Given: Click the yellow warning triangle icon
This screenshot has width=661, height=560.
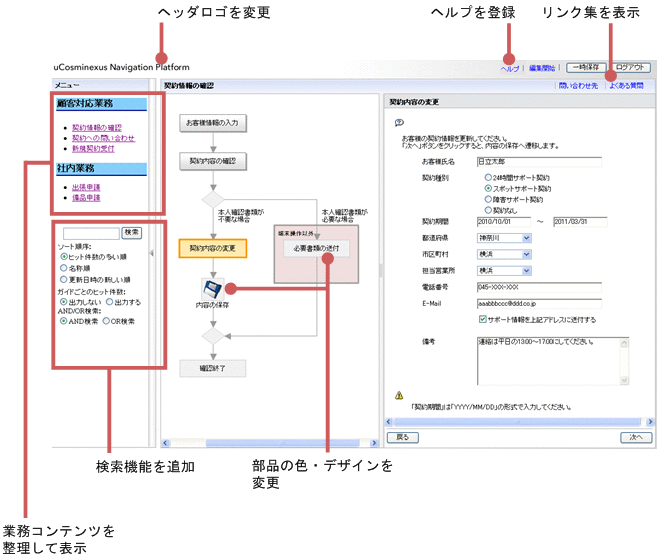Looking at the screenshot, I should 399,396.
